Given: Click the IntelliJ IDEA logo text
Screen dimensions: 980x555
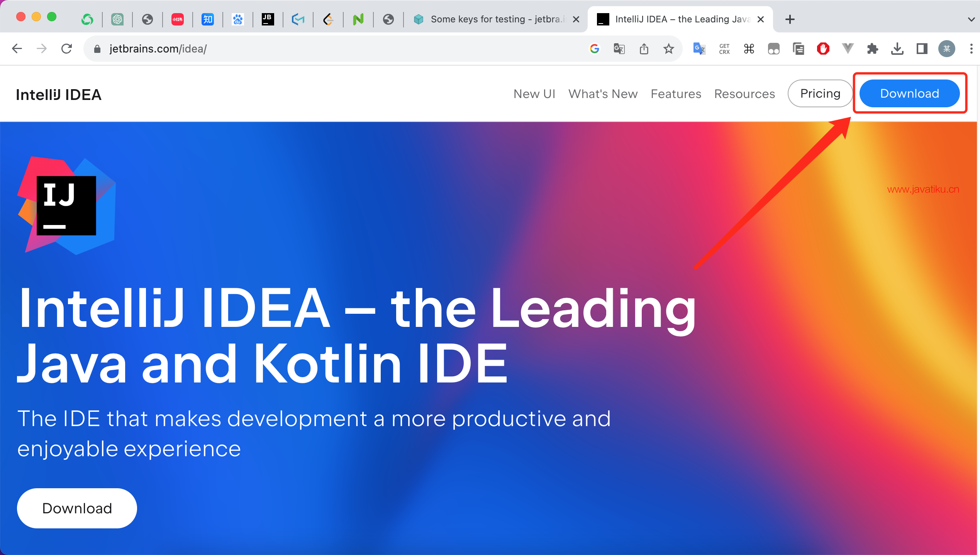Looking at the screenshot, I should pyautogui.click(x=59, y=95).
